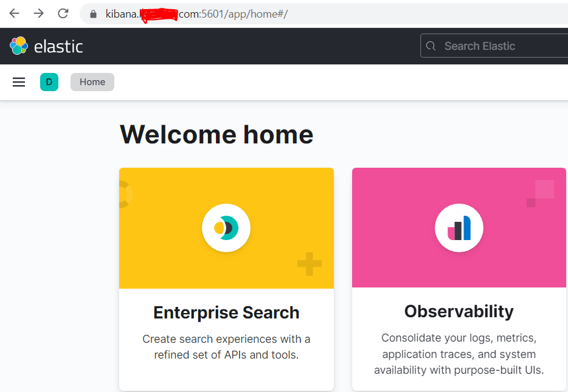Open the hamburger navigation menu
568x392 pixels.
[19, 82]
